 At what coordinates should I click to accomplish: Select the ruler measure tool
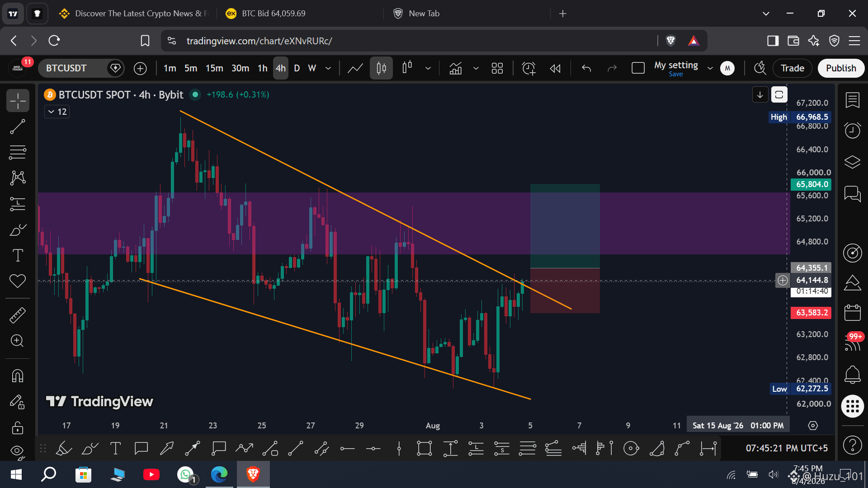click(18, 315)
